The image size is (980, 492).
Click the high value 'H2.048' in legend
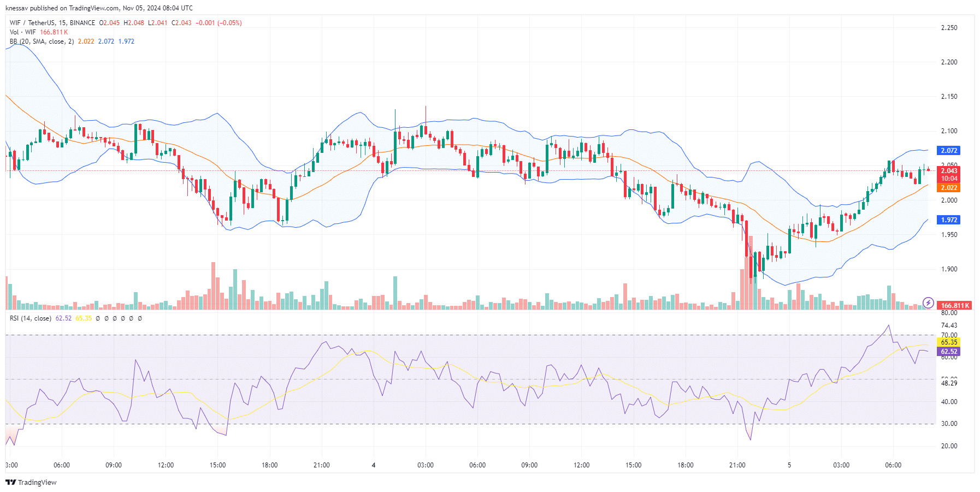(134, 23)
